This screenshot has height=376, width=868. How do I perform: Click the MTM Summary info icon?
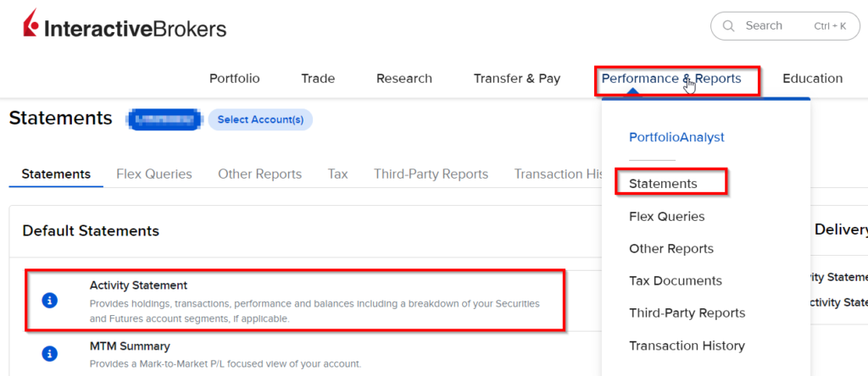(49, 353)
